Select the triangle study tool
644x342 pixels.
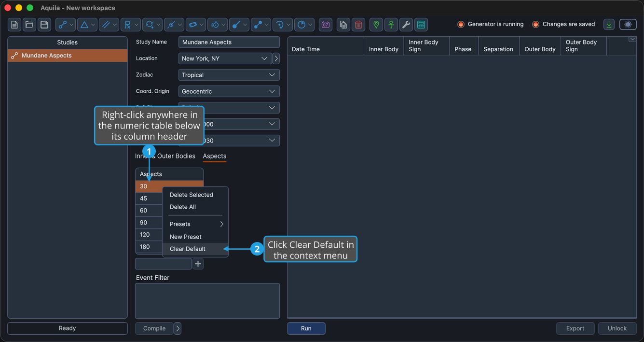pos(84,25)
